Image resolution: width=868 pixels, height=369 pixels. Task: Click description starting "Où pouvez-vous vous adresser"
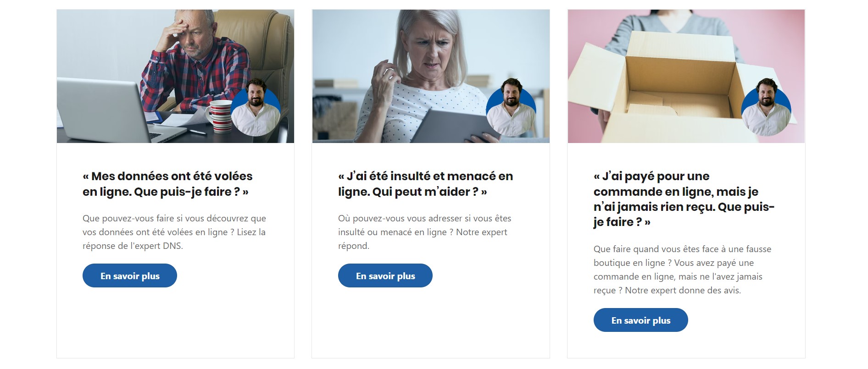[x=425, y=232]
